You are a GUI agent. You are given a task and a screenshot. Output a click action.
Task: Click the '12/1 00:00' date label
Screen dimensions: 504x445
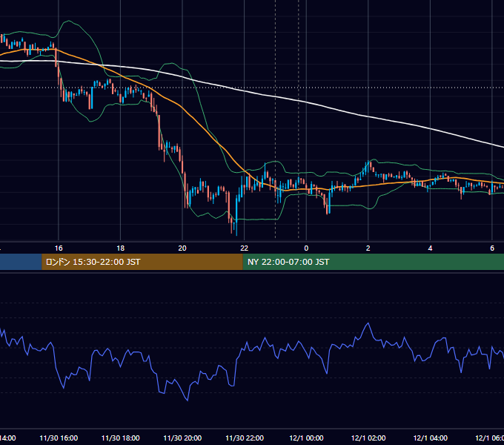306,438
